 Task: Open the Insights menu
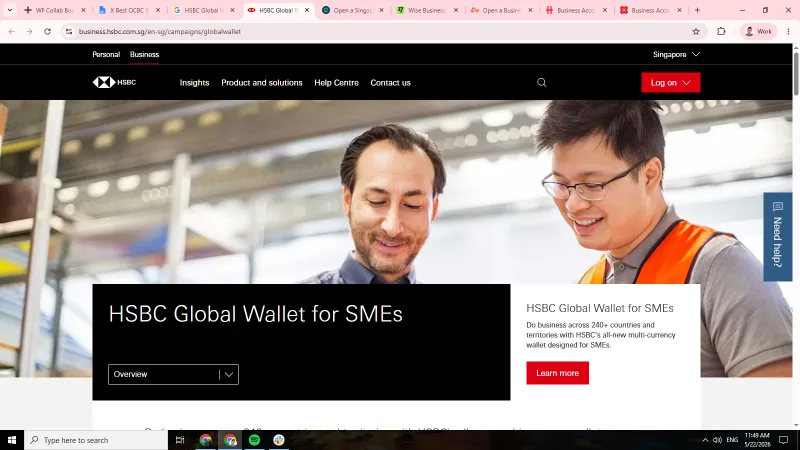[194, 83]
